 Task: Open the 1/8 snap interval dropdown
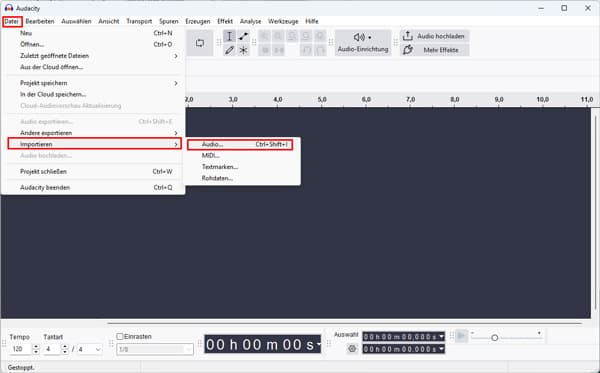click(155, 349)
